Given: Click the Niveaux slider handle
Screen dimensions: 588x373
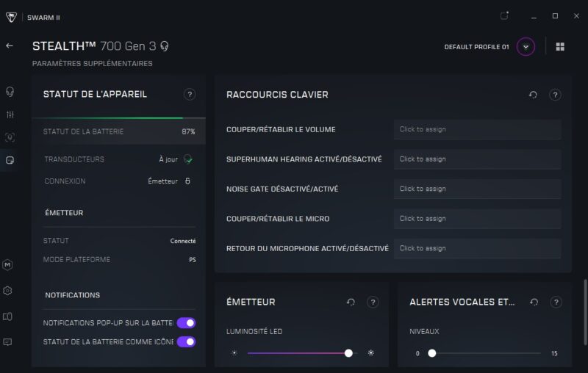Looking at the screenshot, I should (432, 353).
